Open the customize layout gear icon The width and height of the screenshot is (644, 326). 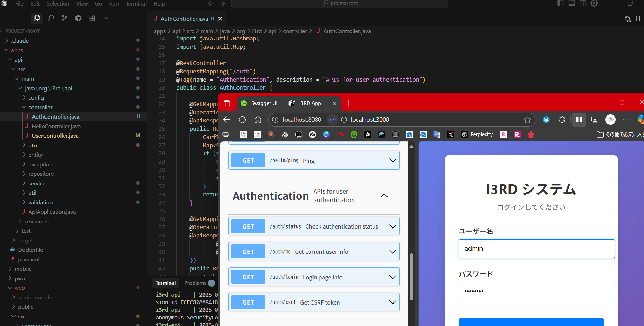pyautogui.click(x=594, y=3)
